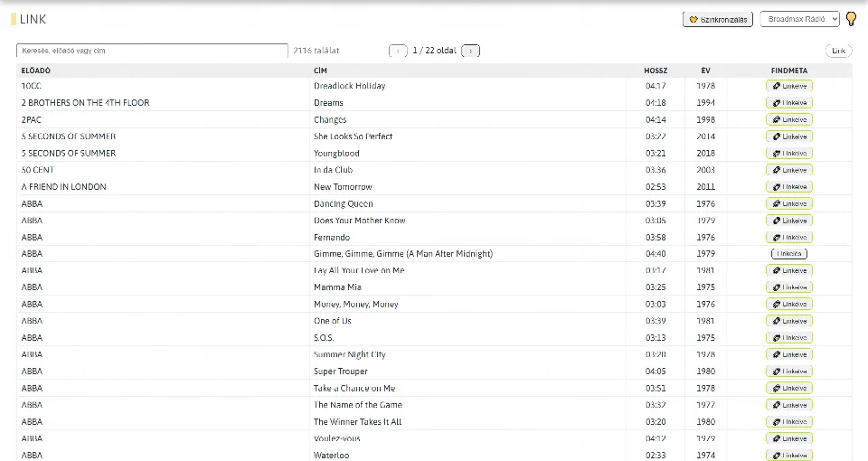Click Linkelve badge for Does Your Mother Know

click(789, 221)
